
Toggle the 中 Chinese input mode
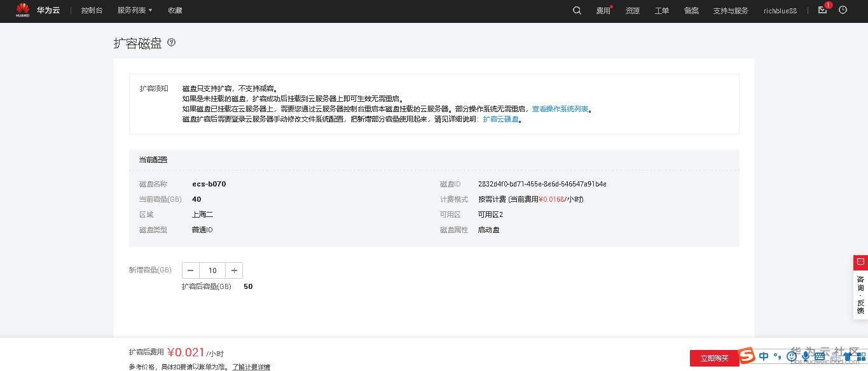click(x=764, y=356)
